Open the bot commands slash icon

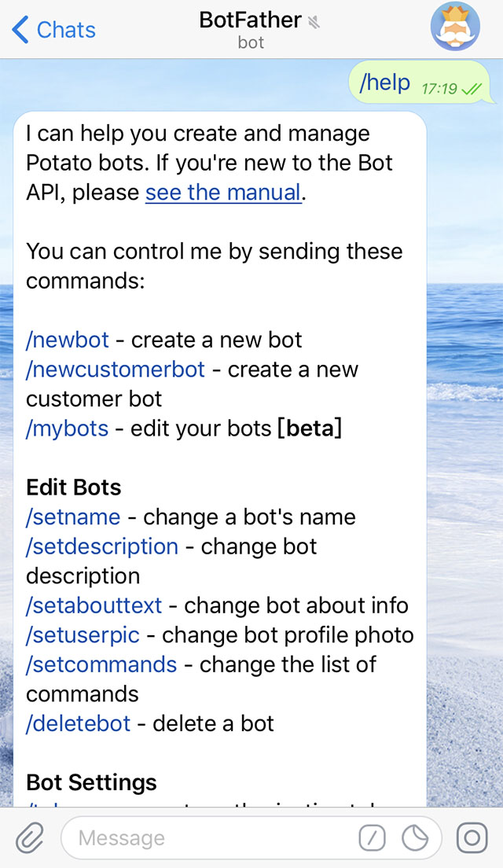pos(373,839)
